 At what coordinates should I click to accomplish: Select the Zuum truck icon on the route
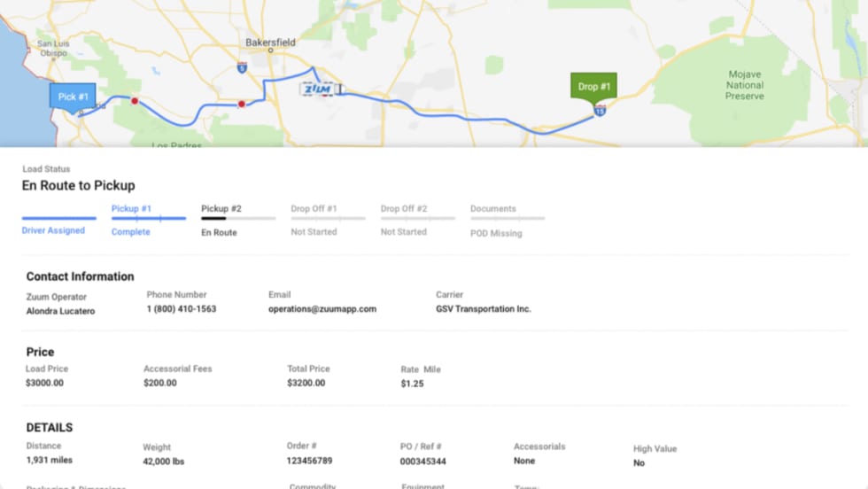pos(317,89)
